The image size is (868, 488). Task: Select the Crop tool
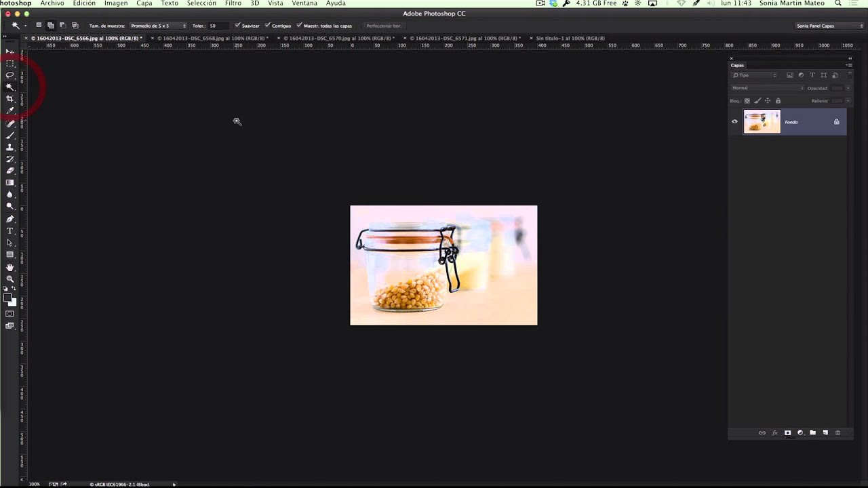click(9, 99)
